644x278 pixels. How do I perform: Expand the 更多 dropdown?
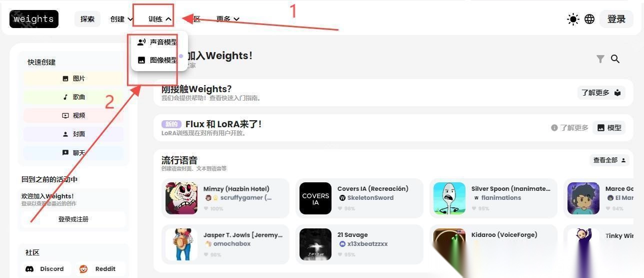(x=228, y=19)
